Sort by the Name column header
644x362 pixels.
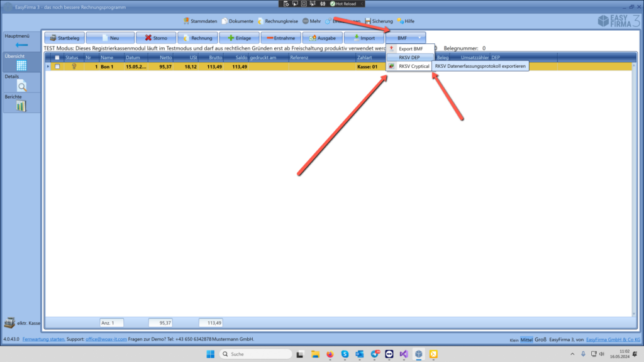point(111,57)
